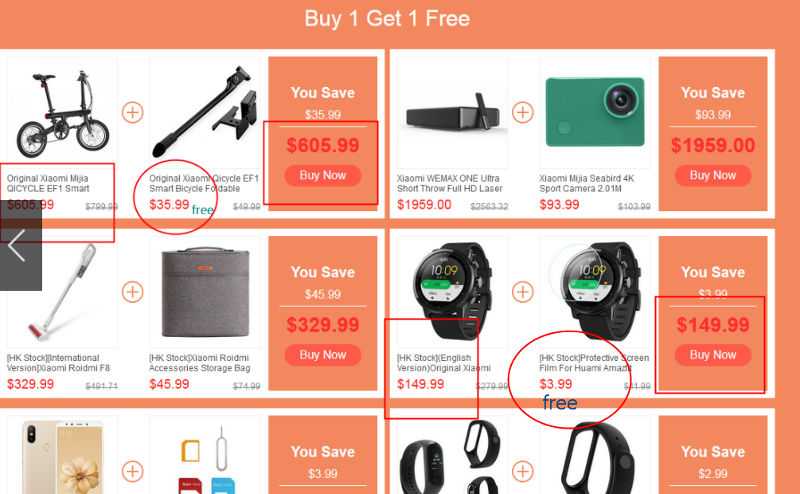Open the Xiaomi QICYCLE folding bike image

62,115
